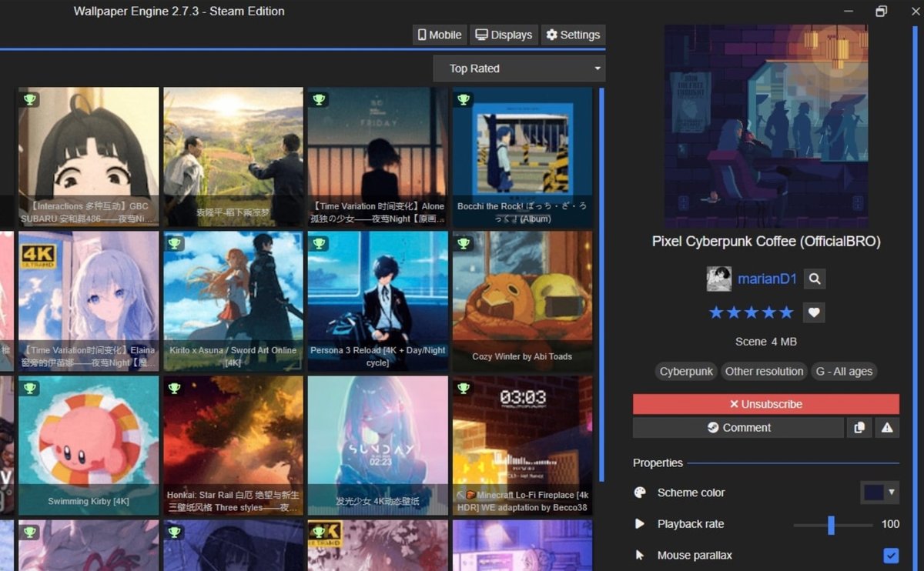
Task: Expand the Top Rated sort dropdown
Action: point(519,68)
